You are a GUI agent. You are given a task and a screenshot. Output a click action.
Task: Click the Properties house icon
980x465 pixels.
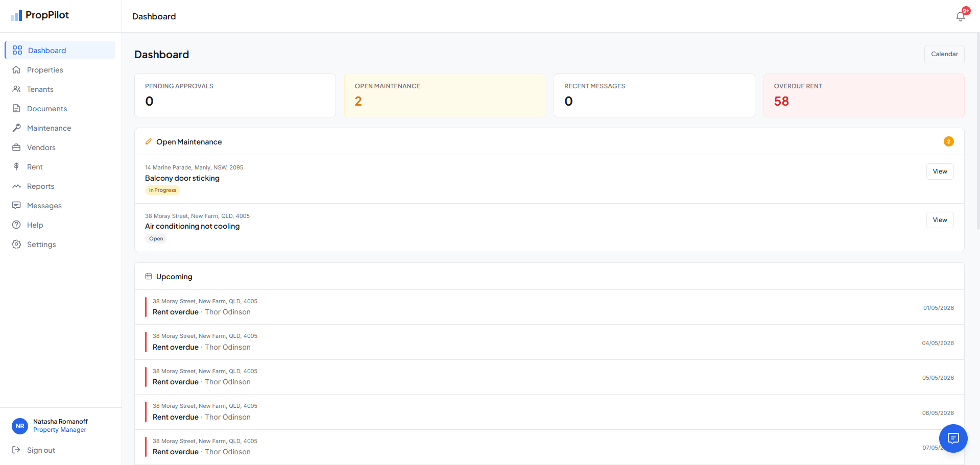pos(16,69)
